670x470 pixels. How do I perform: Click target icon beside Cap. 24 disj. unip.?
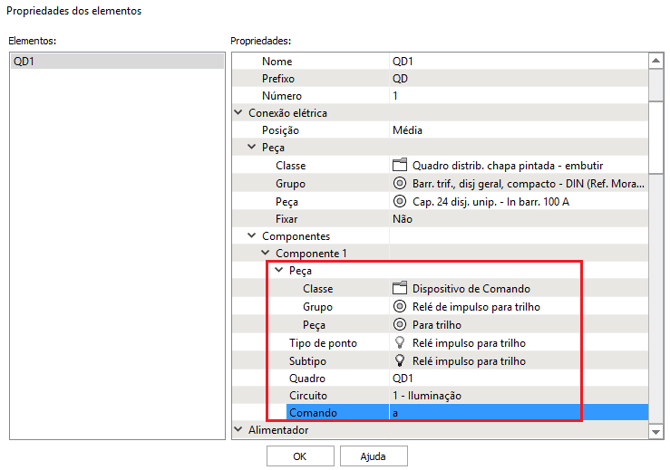400,201
